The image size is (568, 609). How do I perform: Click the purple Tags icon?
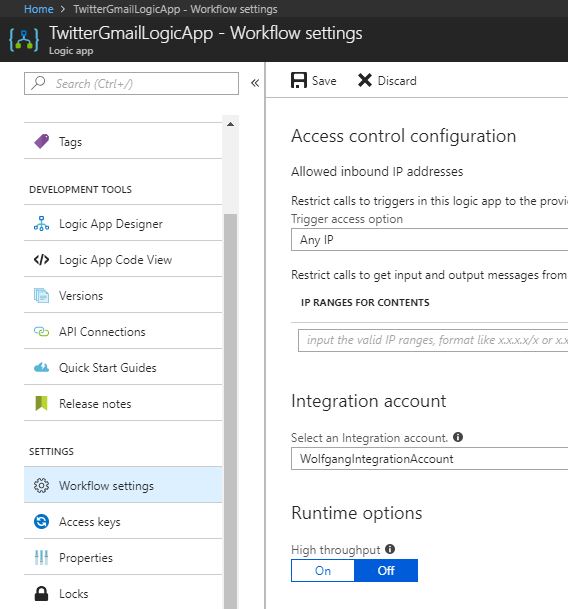(42, 141)
